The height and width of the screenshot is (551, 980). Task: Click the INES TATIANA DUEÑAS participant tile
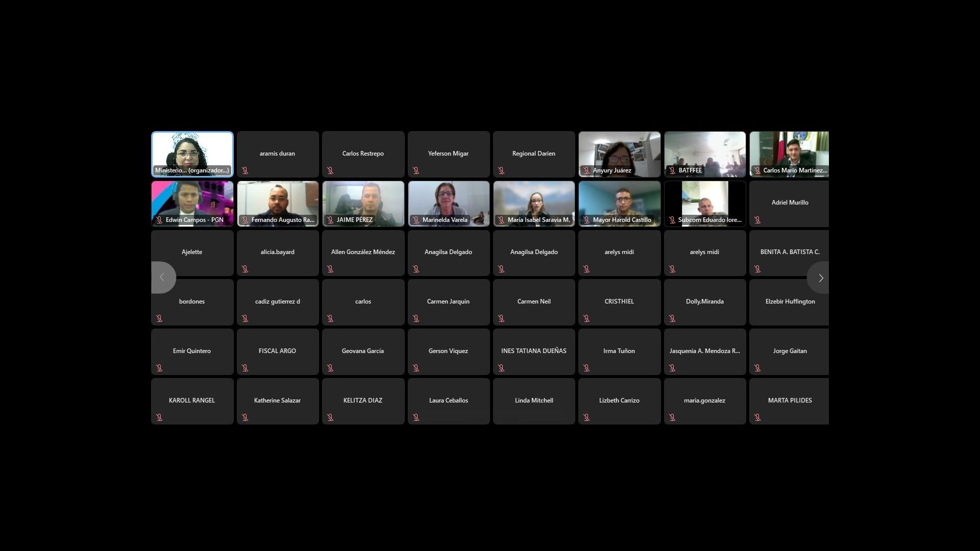[533, 352]
